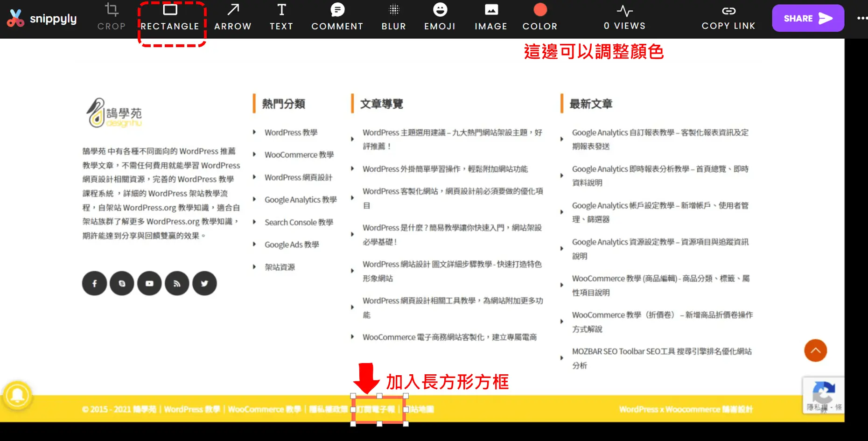
Task: Click the RSS feed social icon
Action: point(177,283)
